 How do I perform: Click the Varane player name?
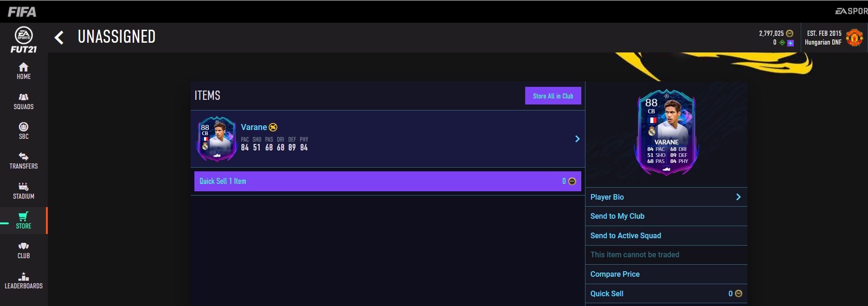click(254, 127)
